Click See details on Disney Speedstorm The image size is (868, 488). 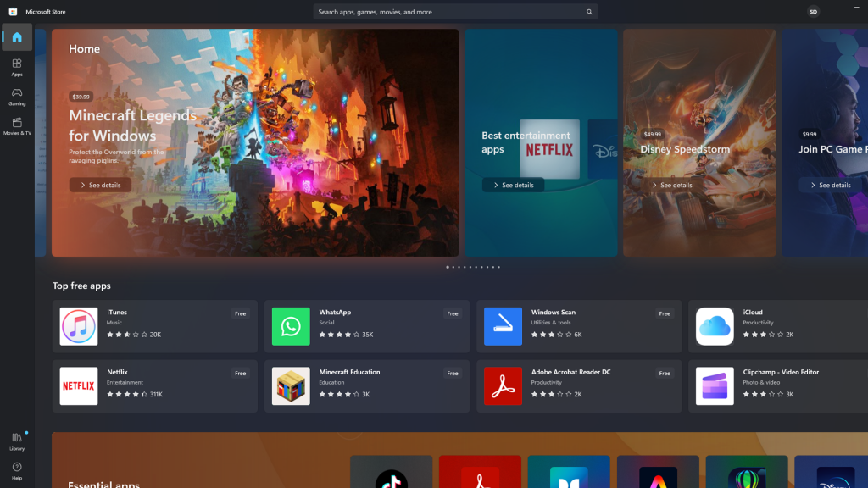672,184
